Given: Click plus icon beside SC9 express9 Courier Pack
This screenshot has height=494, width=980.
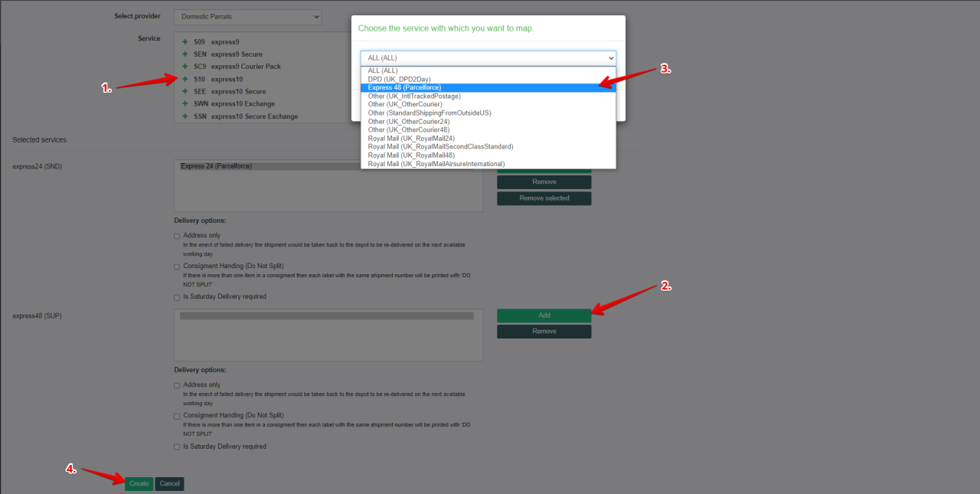Looking at the screenshot, I should coord(184,66).
